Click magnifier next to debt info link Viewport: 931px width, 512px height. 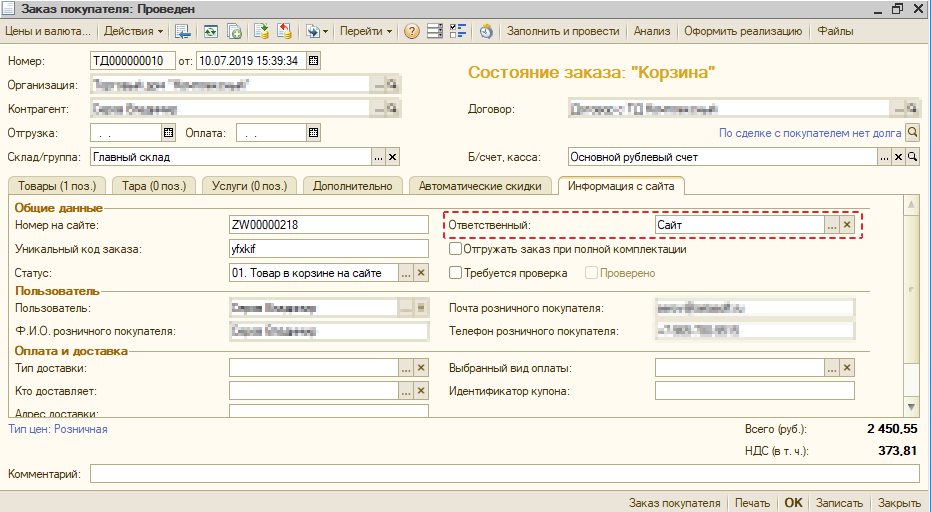point(913,132)
